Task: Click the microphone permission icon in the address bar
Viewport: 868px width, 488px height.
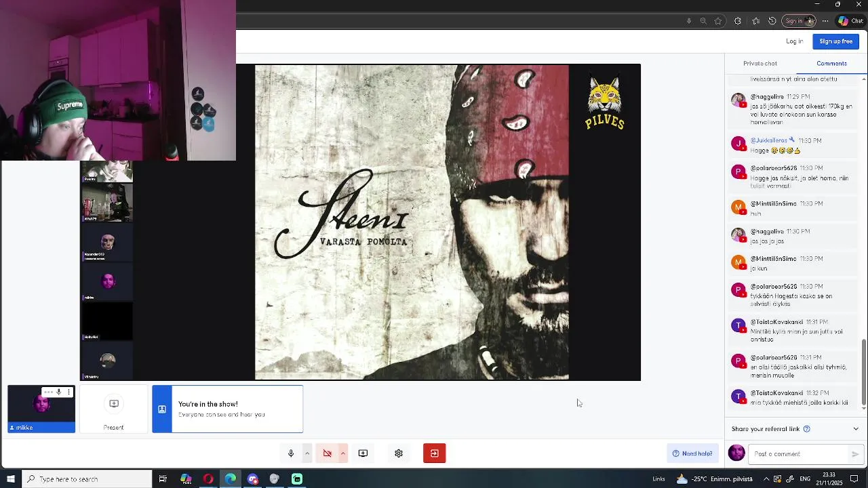Action: [x=689, y=21]
